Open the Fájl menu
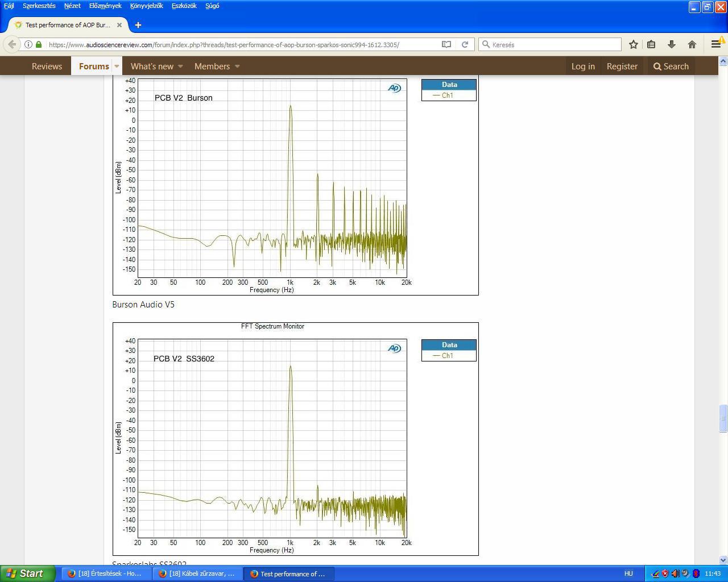The width and height of the screenshot is (728, 582). (9, 6)
